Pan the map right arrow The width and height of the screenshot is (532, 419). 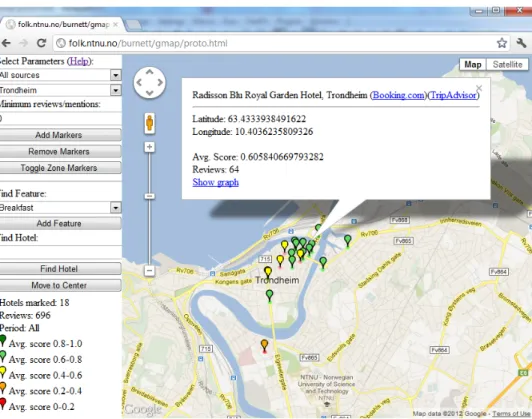[160, 82]
